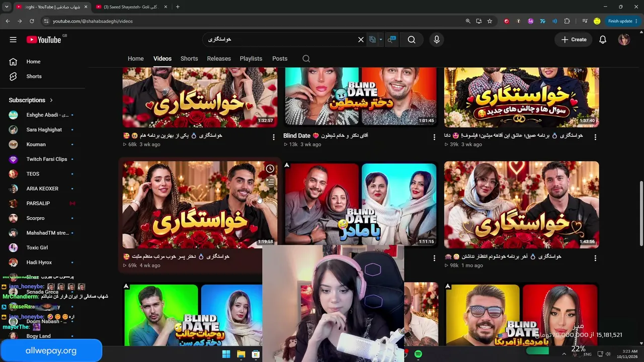The height and width of the screenshot is (362, 644).
Task: Add the 1:19:58 video to queue
Action: pyautogui.click(x=270, y=182)
